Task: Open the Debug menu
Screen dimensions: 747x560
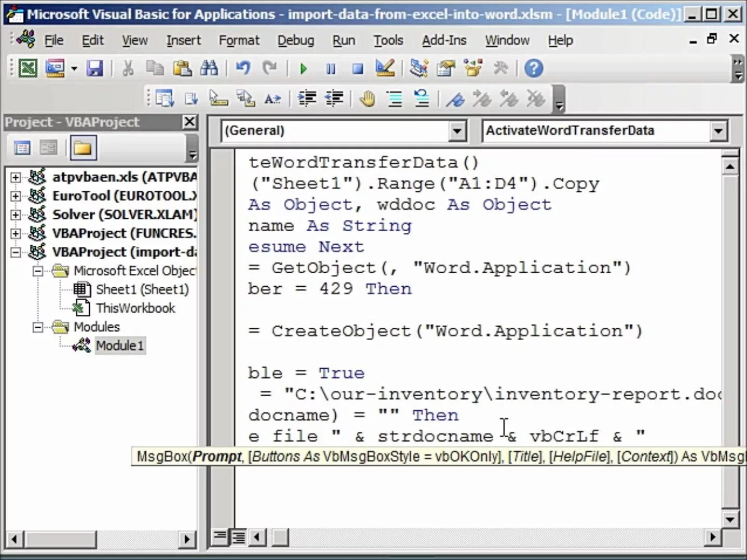Action: (296, 40)
